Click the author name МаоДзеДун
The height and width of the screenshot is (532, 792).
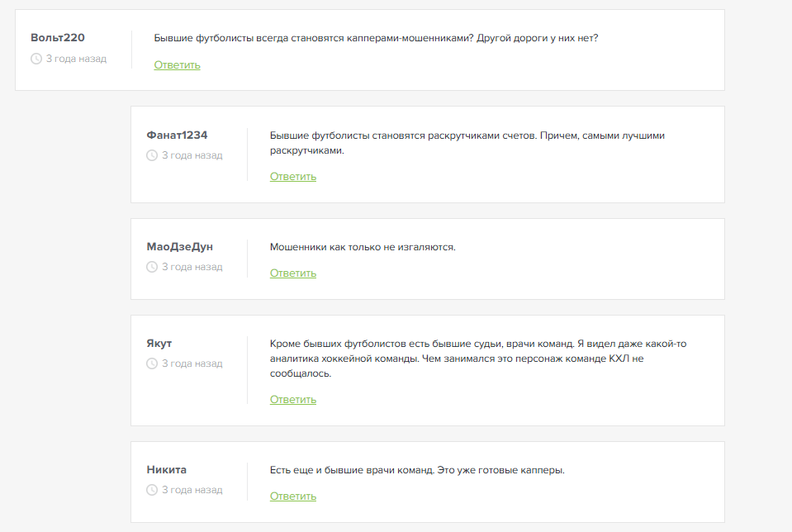tap(179, 246)
